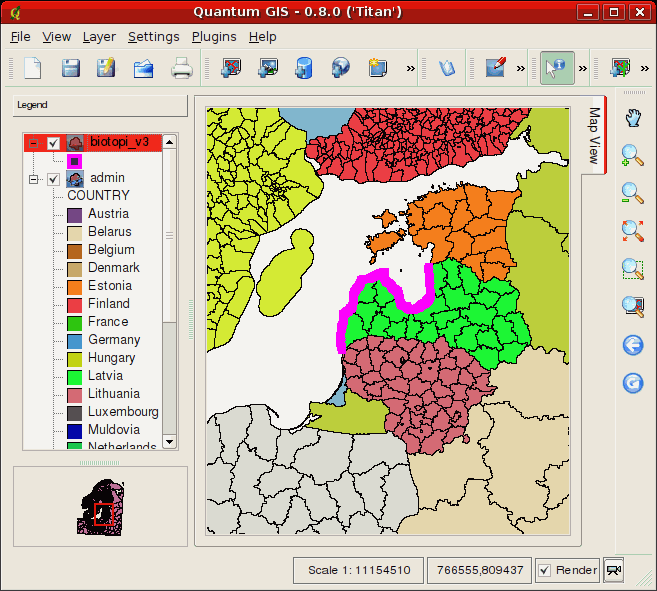Open the File menu

[21, 37]
